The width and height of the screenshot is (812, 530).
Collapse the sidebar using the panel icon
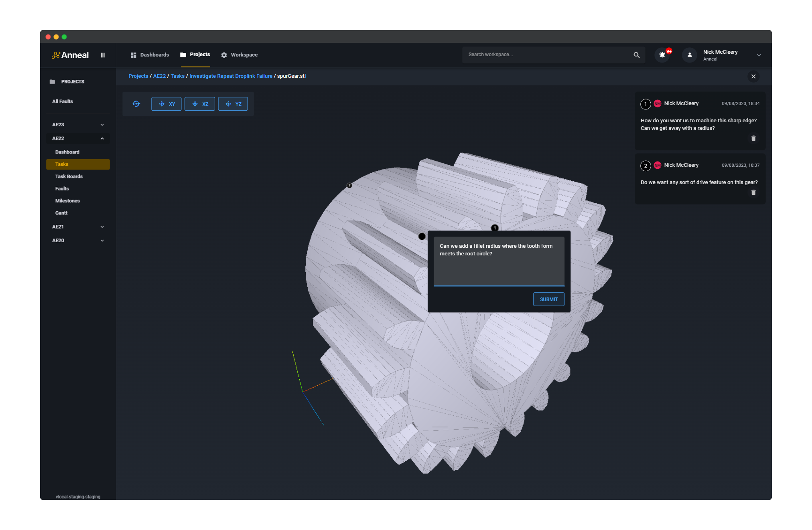(x=103, y=55)
